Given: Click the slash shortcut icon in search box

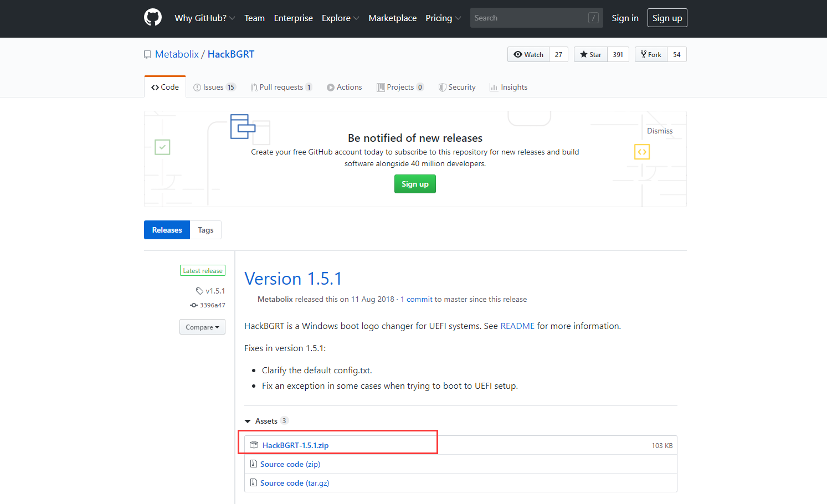Looking at the screenshot, I should [x=593, y=18].
